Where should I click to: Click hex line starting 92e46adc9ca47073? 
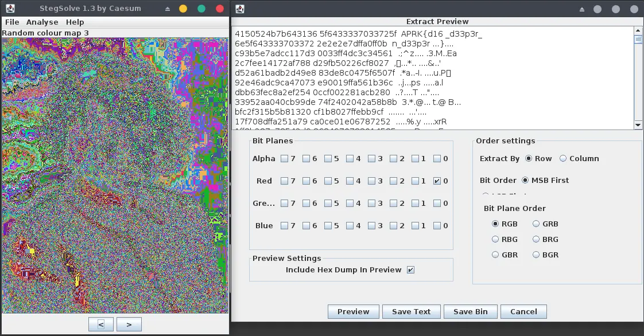[339, 83]
